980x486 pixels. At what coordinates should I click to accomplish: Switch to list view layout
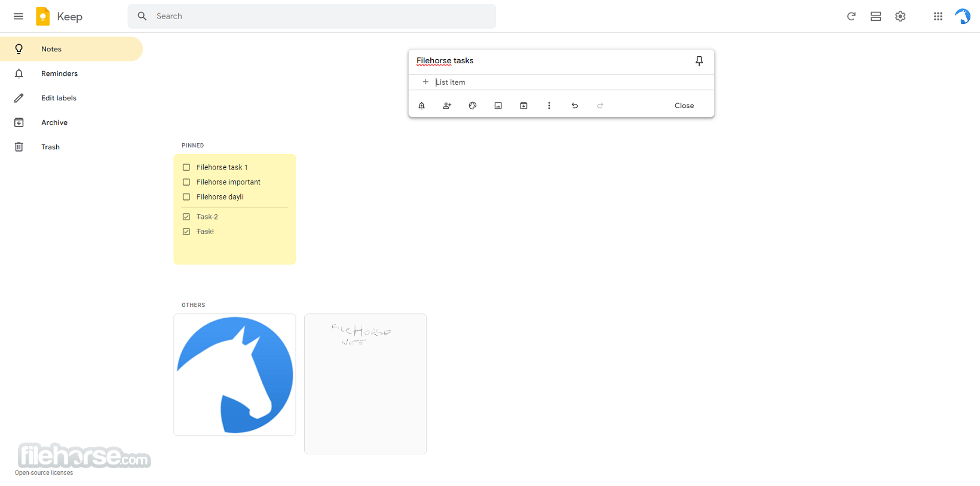(x=876, y=16)
